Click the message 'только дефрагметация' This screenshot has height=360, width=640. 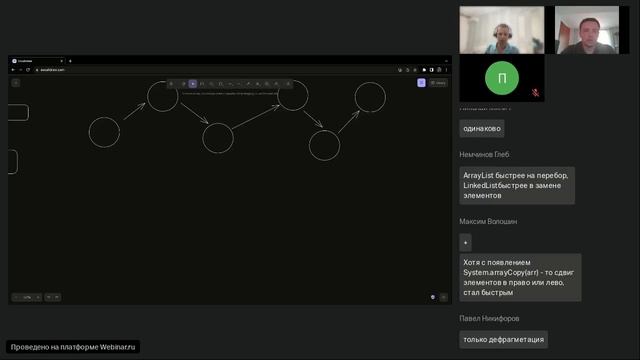pos(503,340)
